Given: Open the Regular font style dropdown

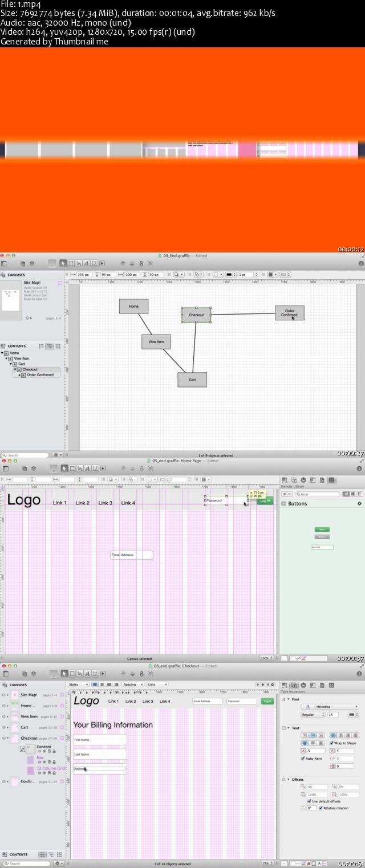Looking at the screenshot, I should [x=313, y=714].
